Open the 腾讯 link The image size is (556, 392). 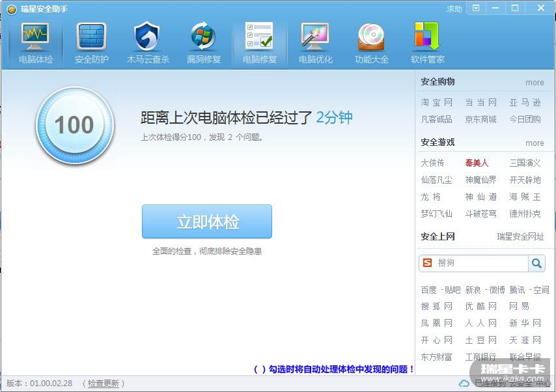518,290
